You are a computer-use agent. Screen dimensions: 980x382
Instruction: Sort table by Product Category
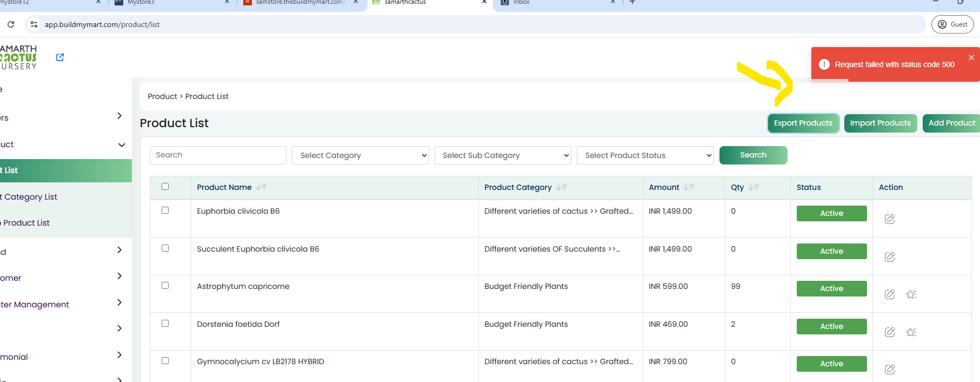[x=562, y=187]
